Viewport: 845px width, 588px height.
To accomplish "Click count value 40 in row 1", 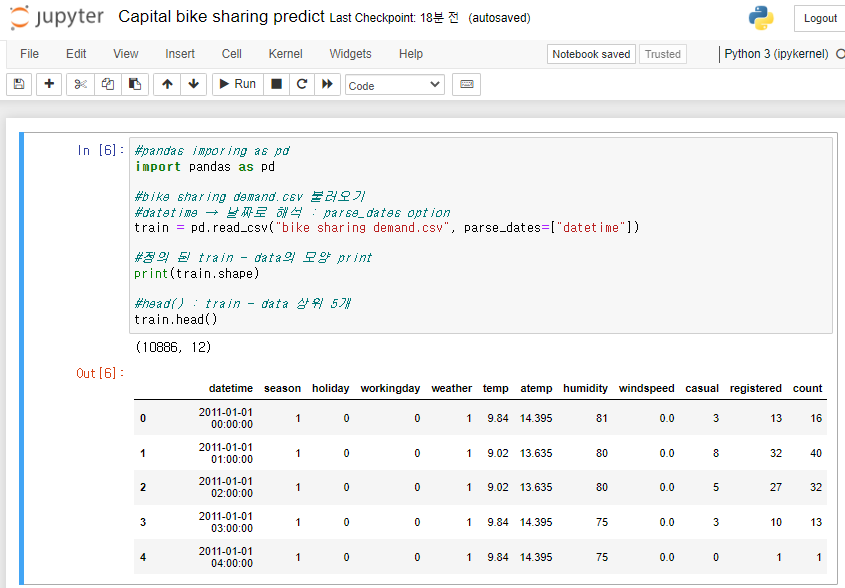I will point(816,453).
